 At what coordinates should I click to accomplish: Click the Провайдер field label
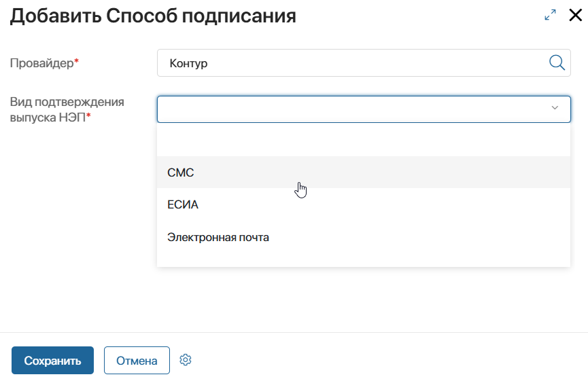(x=44, y=62)
